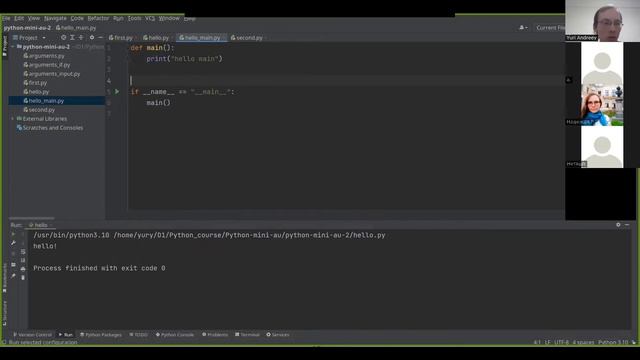Click the Select Opened File target icon

63,38
